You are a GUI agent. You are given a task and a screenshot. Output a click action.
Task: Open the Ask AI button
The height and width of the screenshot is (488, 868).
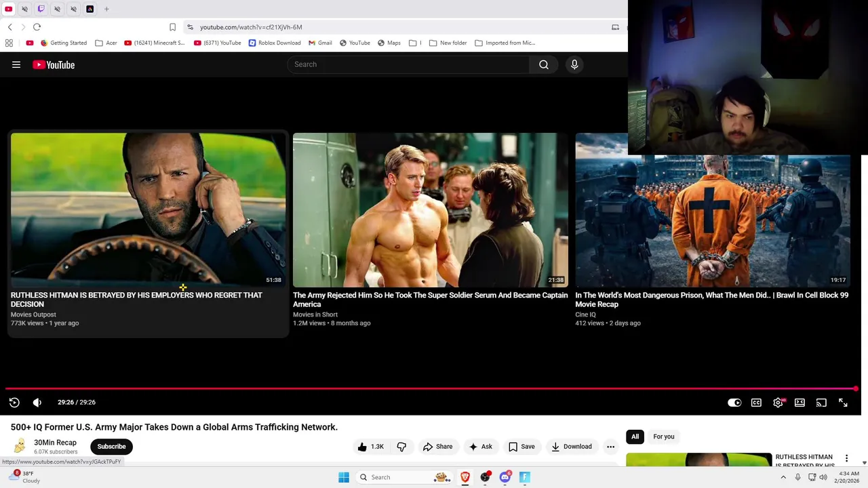tap(480, 447)
